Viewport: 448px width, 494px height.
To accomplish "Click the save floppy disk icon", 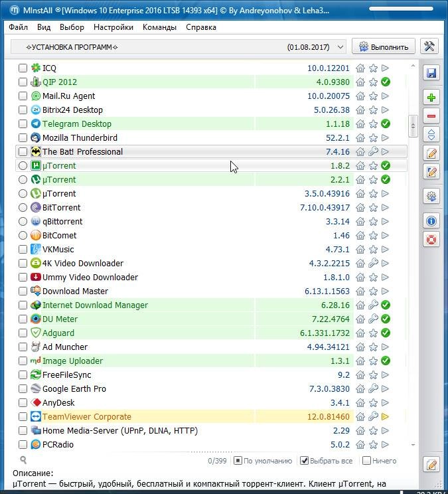I will [431, 74].
